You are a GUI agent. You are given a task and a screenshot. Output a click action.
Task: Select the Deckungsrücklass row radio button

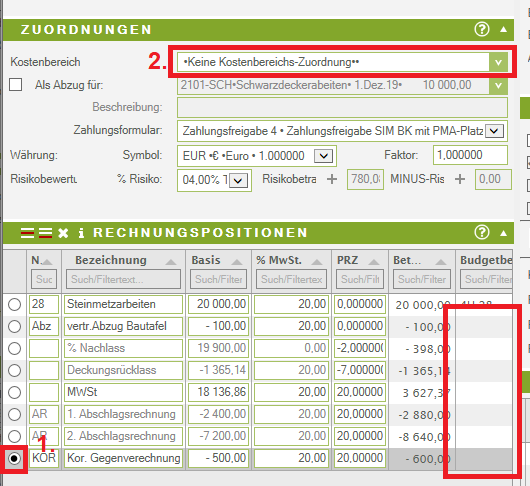(x=14, y=370)
